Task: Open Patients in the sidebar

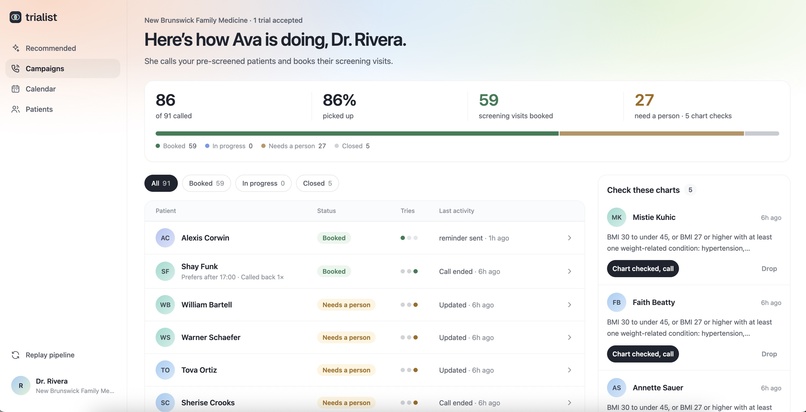Action: coord(63,109)
